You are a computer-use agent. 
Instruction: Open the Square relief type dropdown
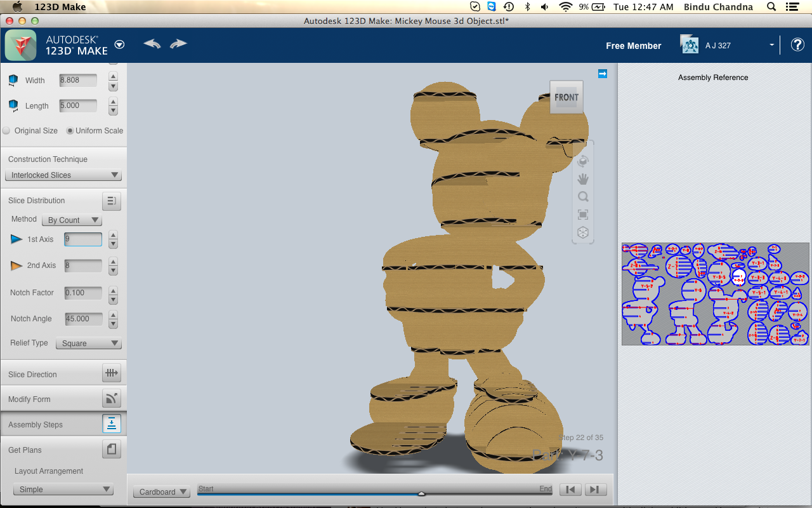point(88,343)
